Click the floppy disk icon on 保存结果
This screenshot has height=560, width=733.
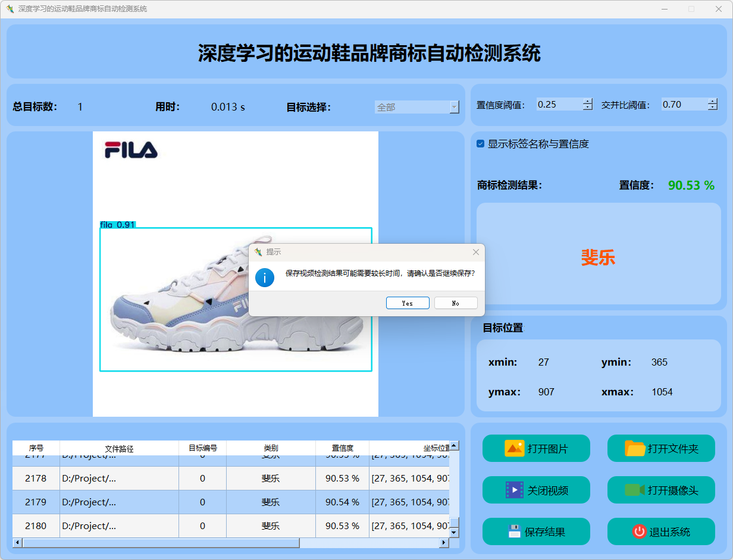point(515,531)
